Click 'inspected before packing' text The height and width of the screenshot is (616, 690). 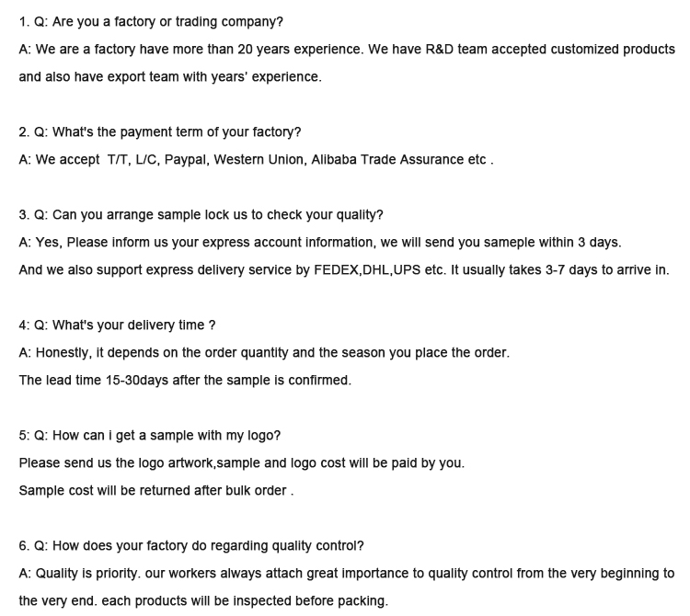(x=310, y=600)
